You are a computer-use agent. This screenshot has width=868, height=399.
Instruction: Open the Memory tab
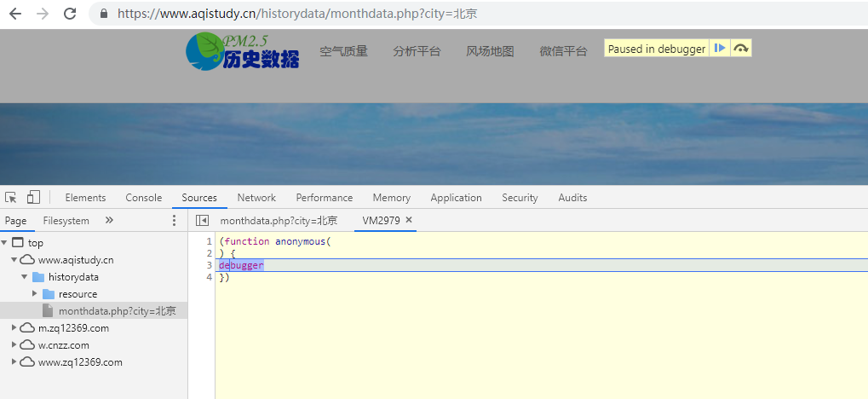[x=391, y=198]
